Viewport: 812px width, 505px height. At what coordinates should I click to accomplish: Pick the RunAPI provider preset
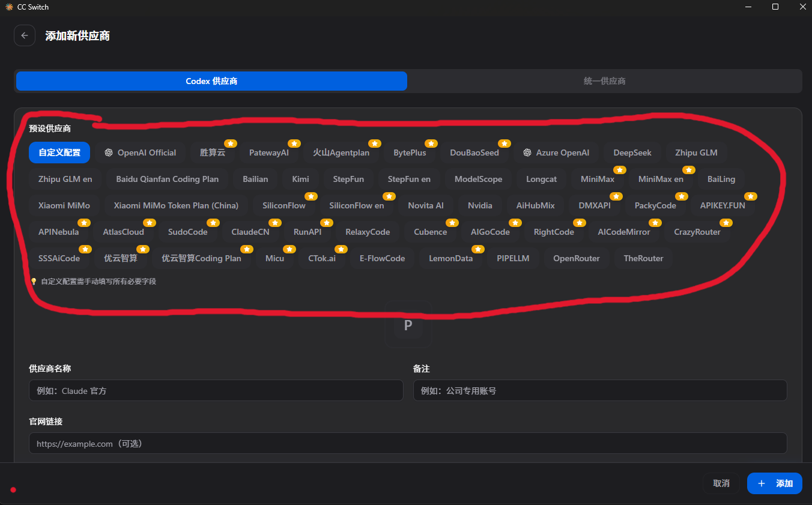click(x=308, y=232)
